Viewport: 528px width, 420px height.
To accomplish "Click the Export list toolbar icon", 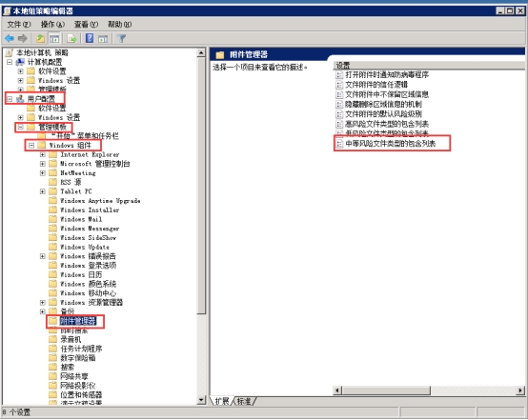I will click(71, 39).
